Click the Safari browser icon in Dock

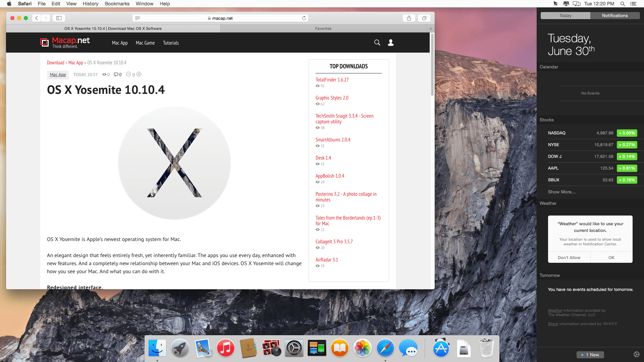[x=385, y=349]
